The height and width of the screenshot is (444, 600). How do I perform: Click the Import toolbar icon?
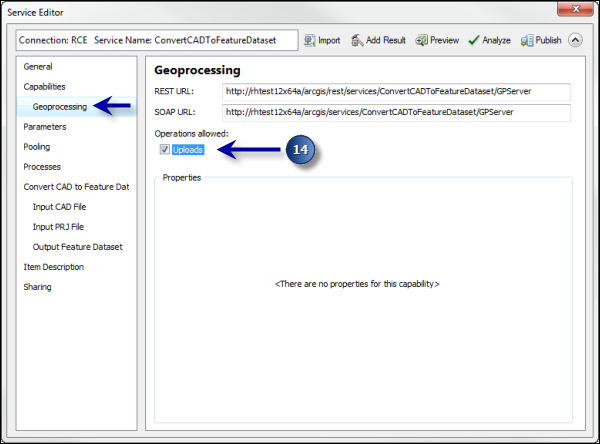(310, 40)
